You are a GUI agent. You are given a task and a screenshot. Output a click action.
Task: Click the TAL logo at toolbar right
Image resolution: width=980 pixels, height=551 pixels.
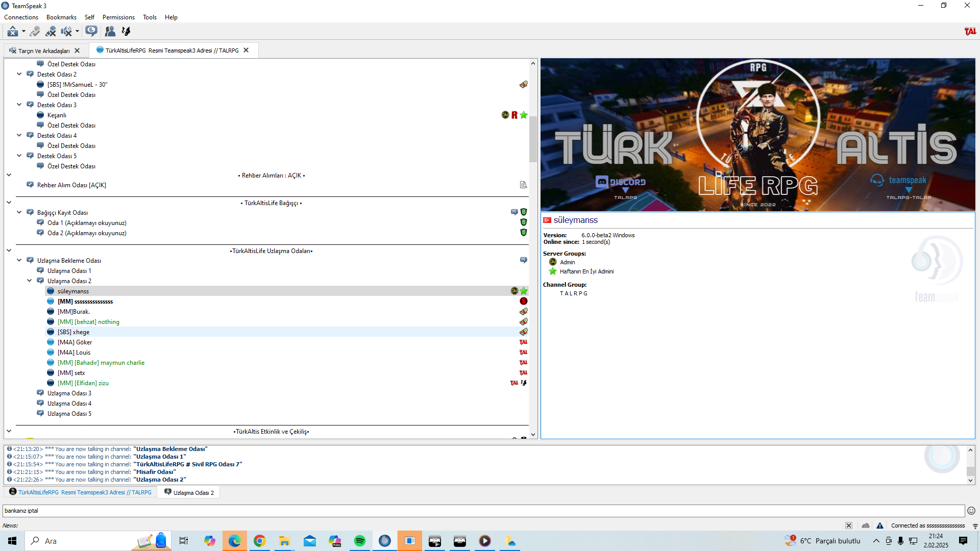tap(970, 32)
